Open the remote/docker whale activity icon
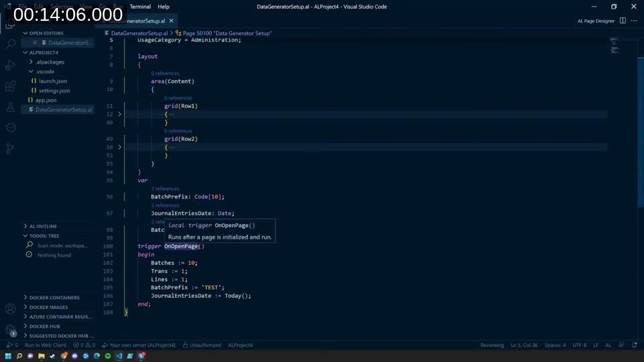 coord(11,127)
